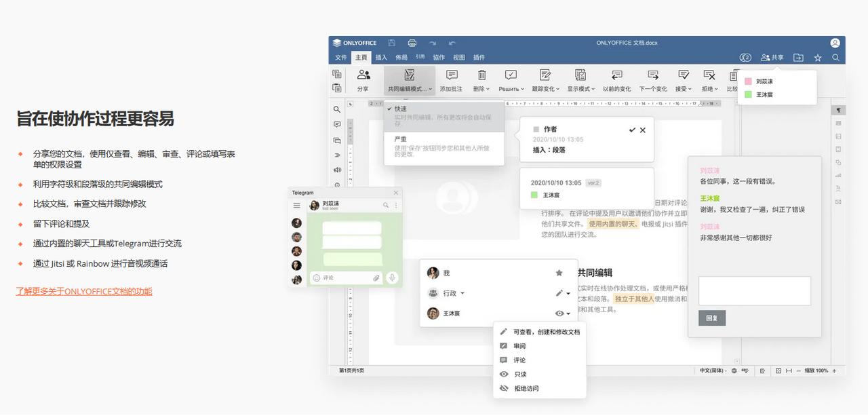
Task: Click 下一个变化 next change button
Action: pyautogui.click(x=653, y=81)
